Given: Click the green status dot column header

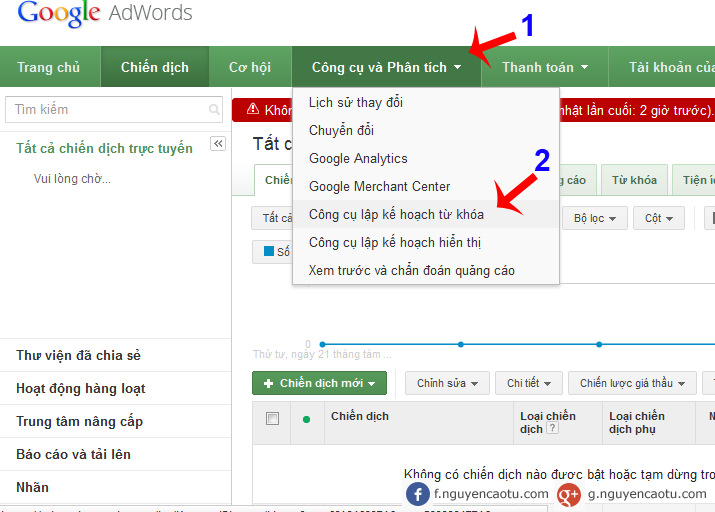Looking at the screenshot, I should tap(306, 419).
